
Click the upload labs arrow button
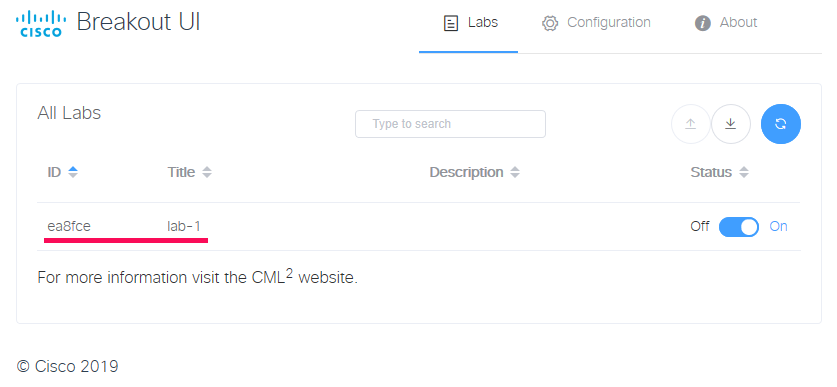[x=691, y=124]
